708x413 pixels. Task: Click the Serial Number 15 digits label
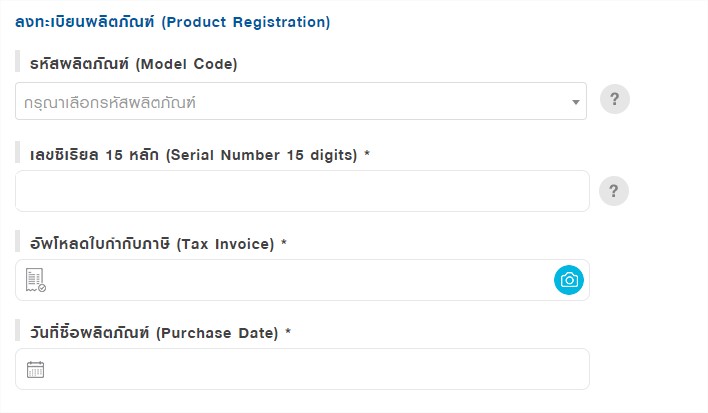click(x=193, y=155)
